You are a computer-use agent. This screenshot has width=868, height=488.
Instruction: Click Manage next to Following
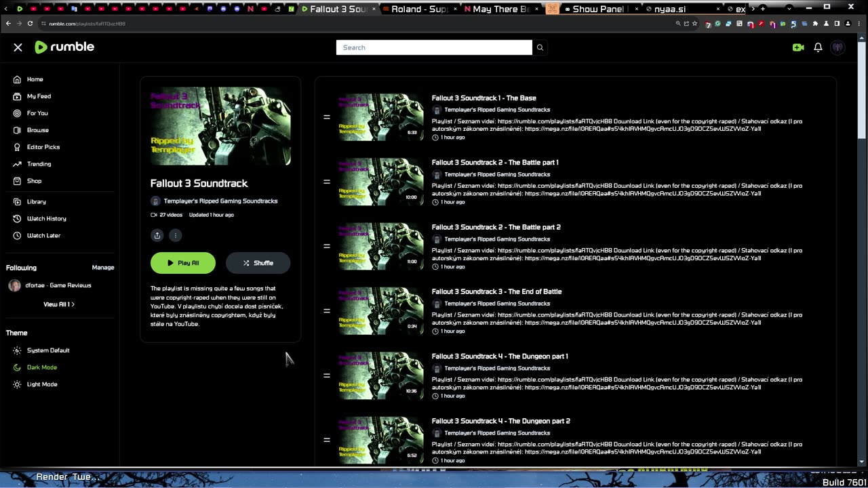tap(103, 268)
